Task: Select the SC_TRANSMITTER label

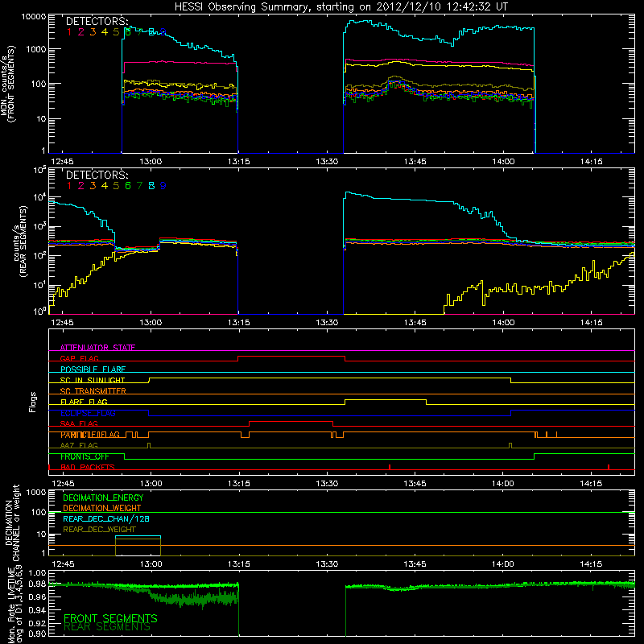Action: (x=93, y=391)
